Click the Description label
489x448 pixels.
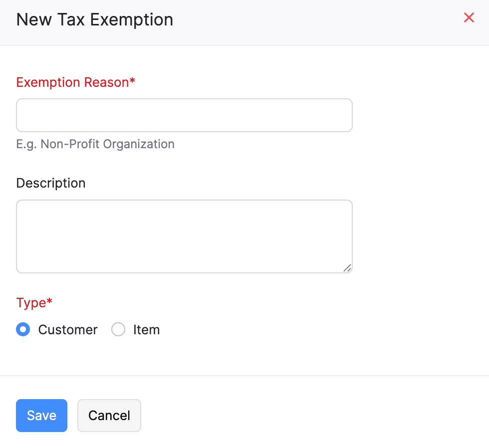point(50,183)
